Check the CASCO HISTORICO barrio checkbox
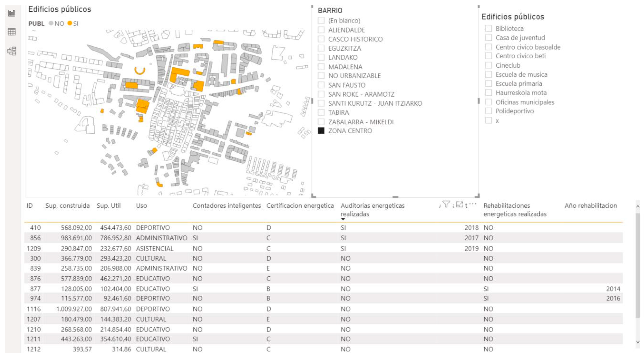This screenshot has height=359, width=644. pyautogui.click(x=321, y=39)
